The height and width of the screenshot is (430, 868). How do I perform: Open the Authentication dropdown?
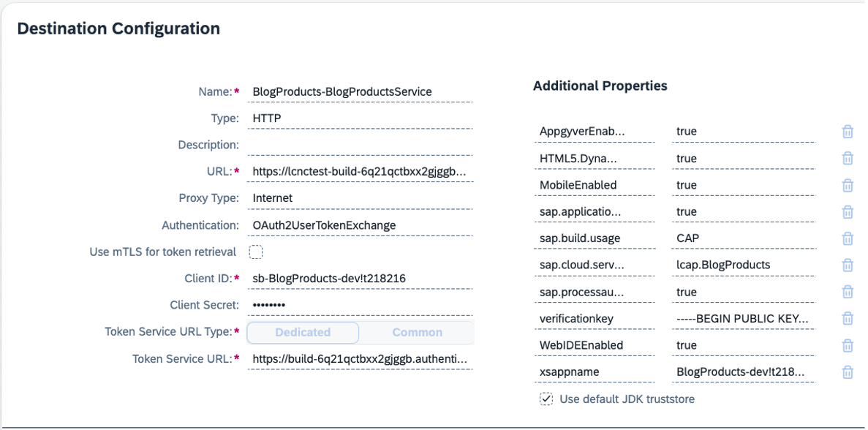click(361, 225)
